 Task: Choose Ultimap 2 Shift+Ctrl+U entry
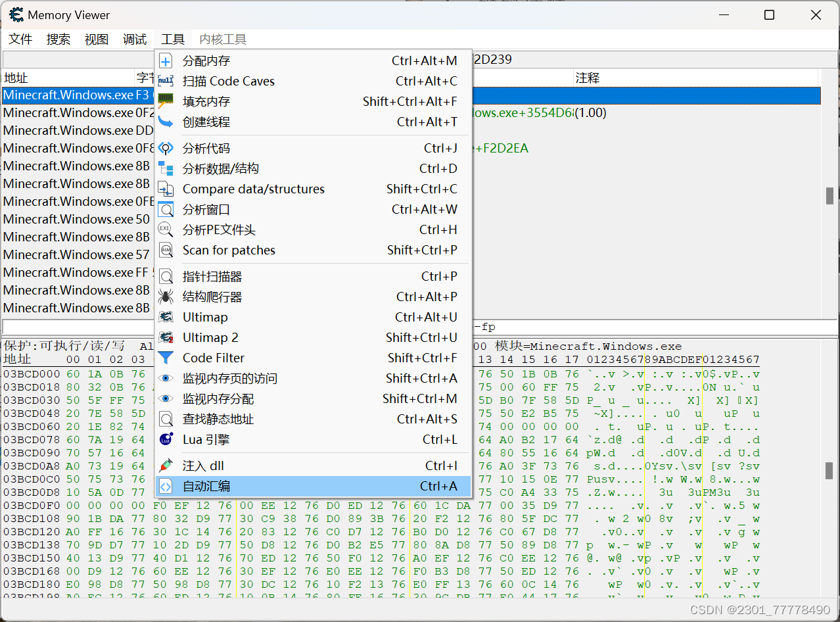coord(314,338)
